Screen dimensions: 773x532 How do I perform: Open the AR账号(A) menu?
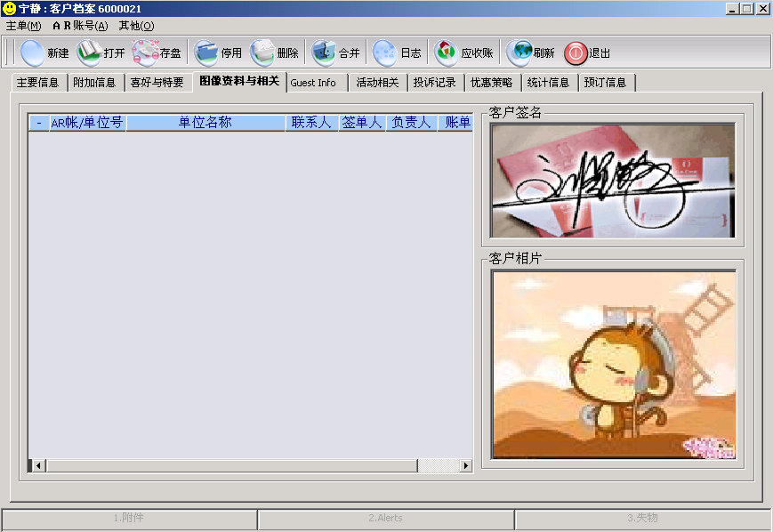pos(80,26)
